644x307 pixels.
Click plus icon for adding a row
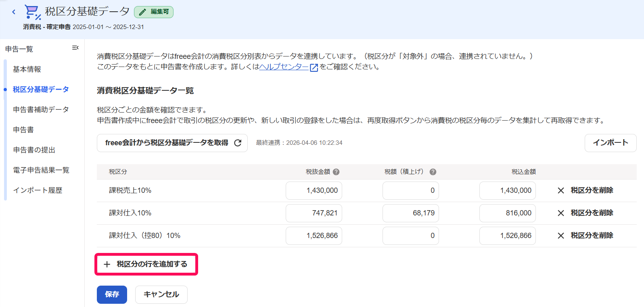(x=107, y=264)
